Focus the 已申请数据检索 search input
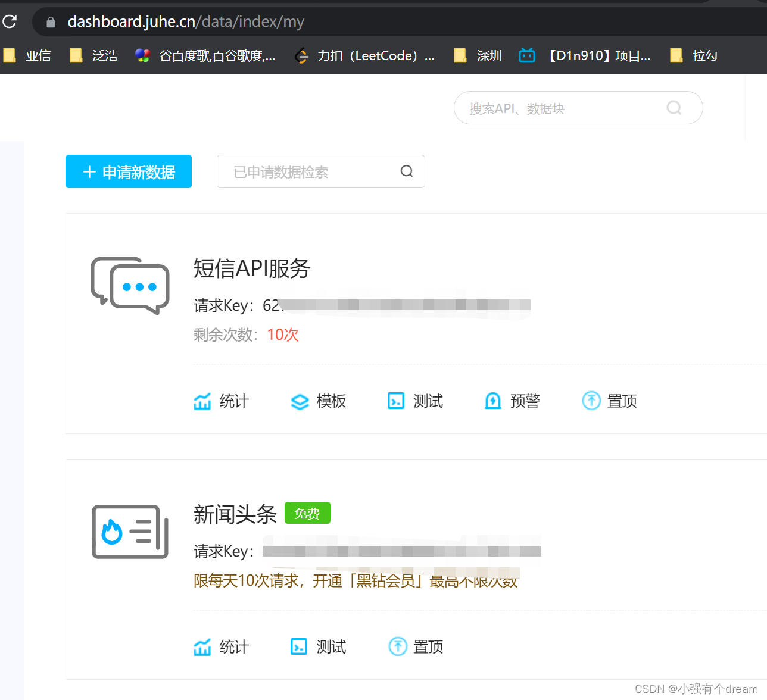The image size is (767, 700). tap(321, 171)
